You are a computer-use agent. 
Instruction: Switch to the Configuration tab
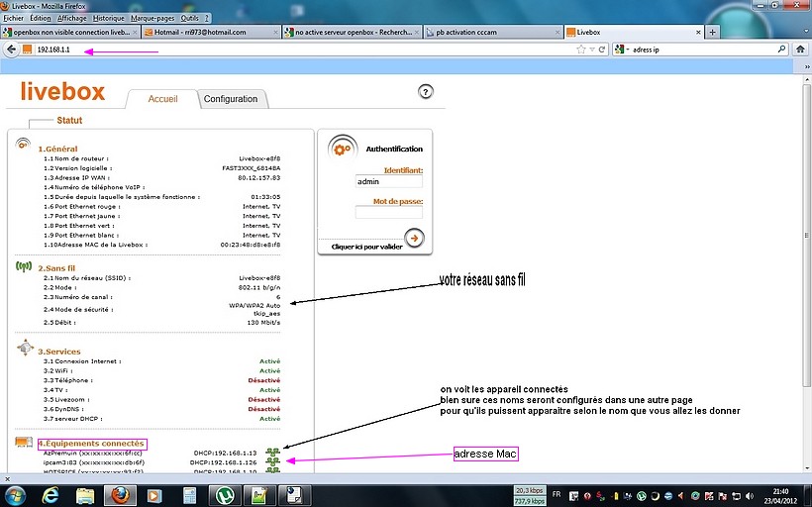point(230,99)
